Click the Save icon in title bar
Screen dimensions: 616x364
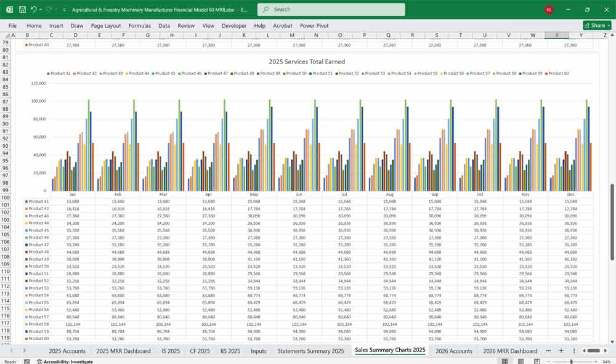[22, 10]
